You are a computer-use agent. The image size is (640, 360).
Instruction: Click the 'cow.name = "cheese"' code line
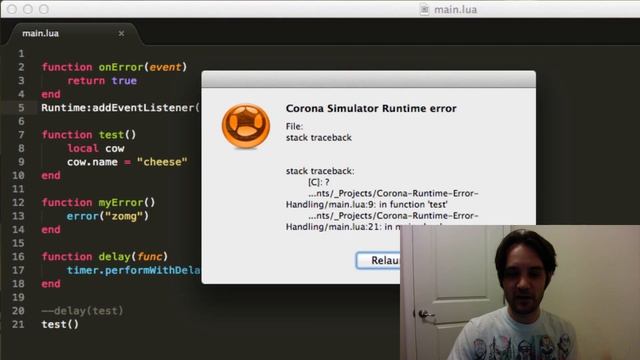[127, 162]
